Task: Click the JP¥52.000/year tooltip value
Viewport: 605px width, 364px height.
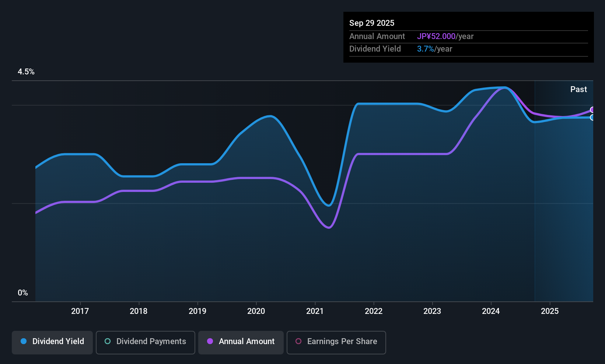Action: [x=445, y=36]
